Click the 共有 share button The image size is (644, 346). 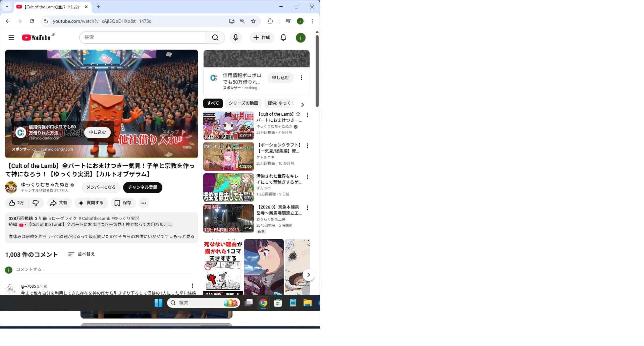[x=59, y=203]
